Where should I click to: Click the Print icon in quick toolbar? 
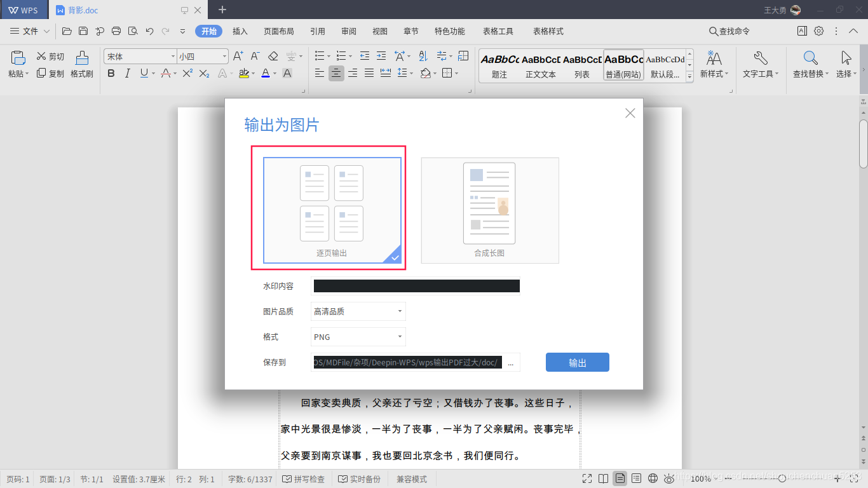tap(116, 31)
